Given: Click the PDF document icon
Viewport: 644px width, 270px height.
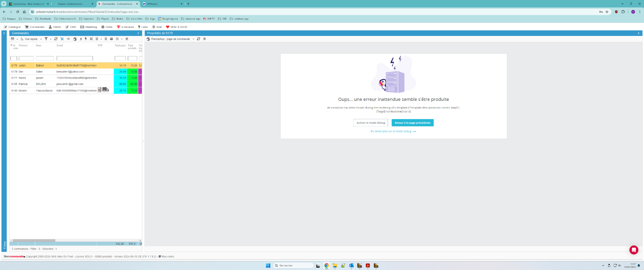Looking at the screenshot, I should [x=97, y=39].
